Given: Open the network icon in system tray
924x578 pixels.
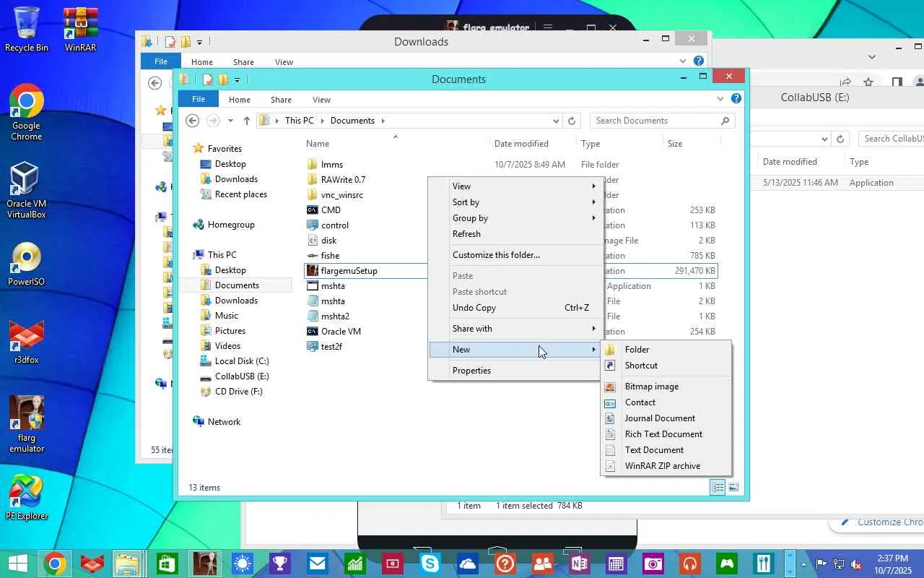Looking at the screenshot, I should (x=839, y=564).
